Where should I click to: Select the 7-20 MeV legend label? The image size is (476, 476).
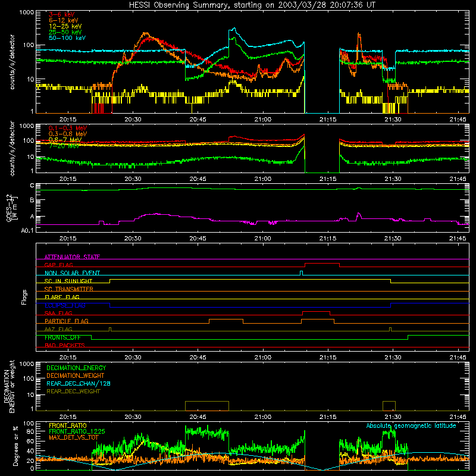[x=64, y=146]
